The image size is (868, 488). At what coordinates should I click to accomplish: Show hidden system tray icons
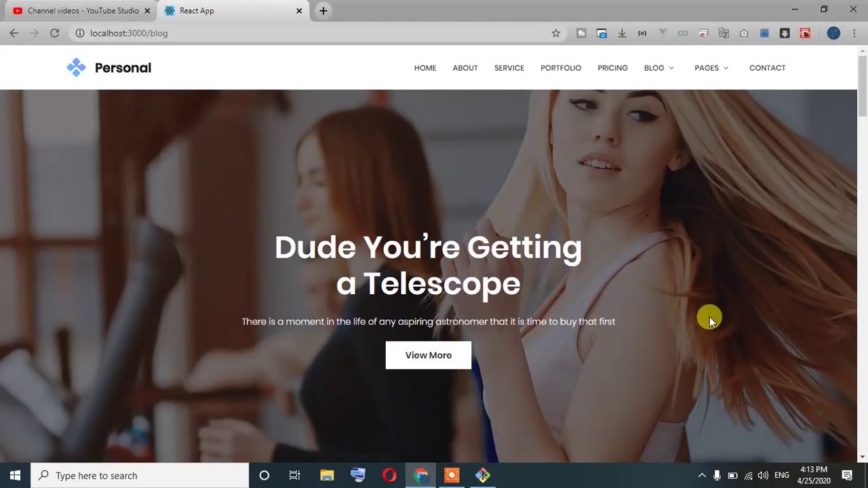702,476
